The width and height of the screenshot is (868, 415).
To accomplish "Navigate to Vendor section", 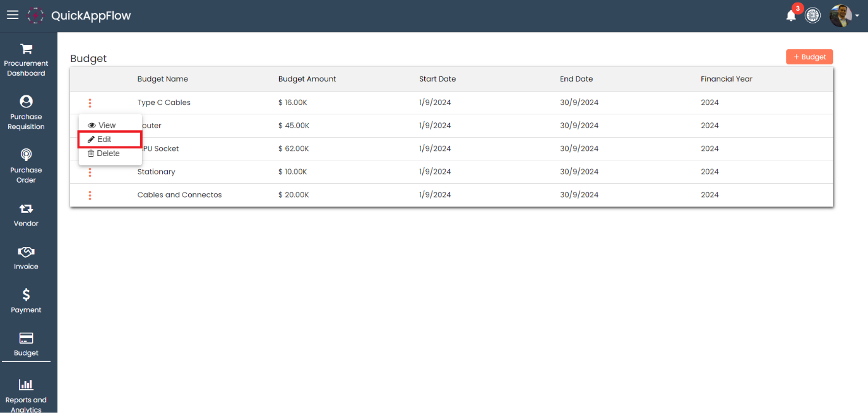I will tap(26, 214).
